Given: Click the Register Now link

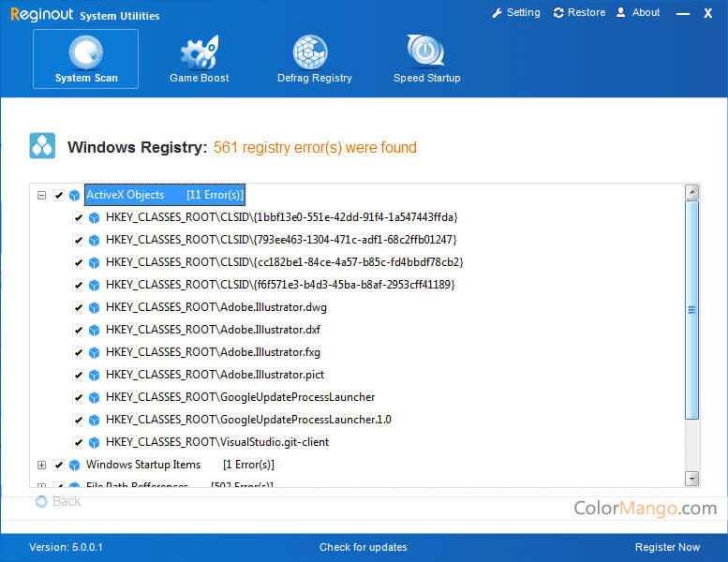Looking at the screenshot, I should click(x=667, y=547).
